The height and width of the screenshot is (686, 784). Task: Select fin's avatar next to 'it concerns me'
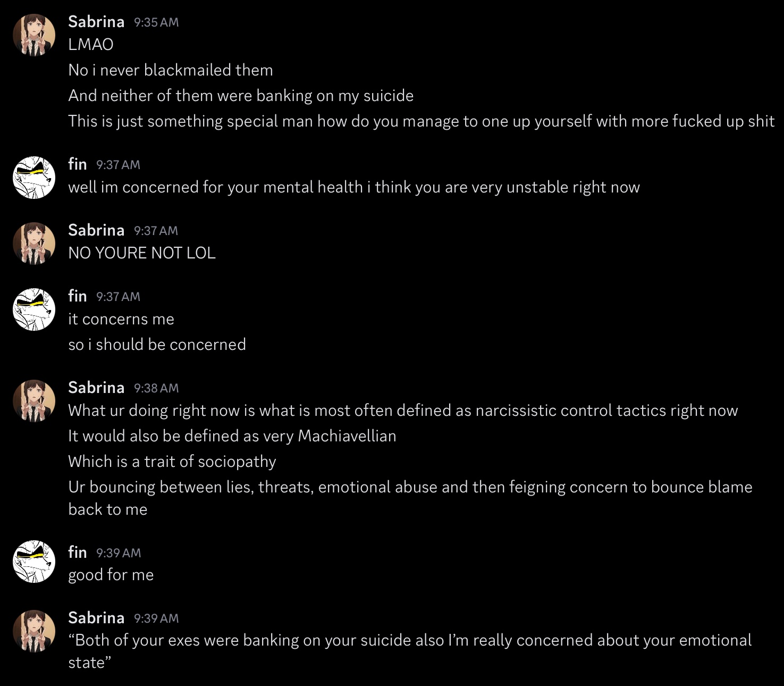[x=34, y=309]
